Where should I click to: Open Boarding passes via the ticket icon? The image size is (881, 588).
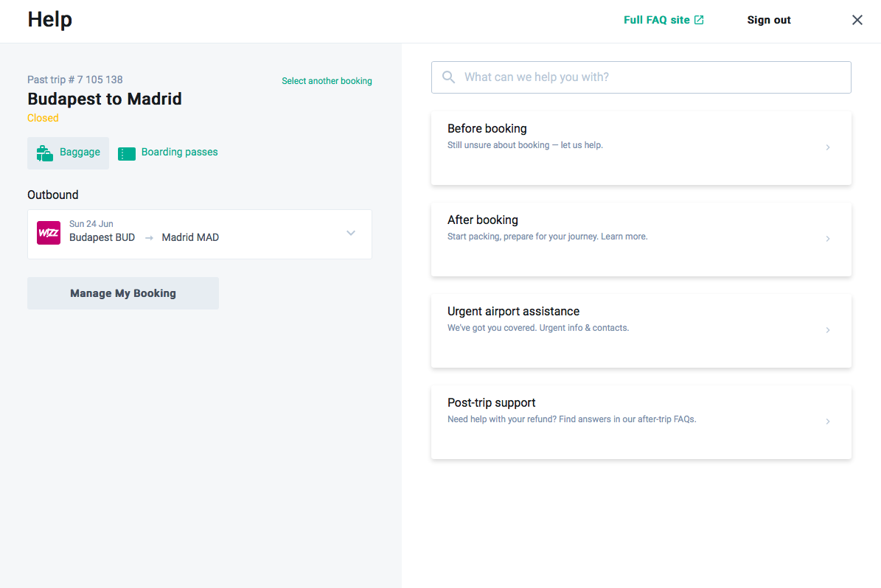[x=125, y=153]
